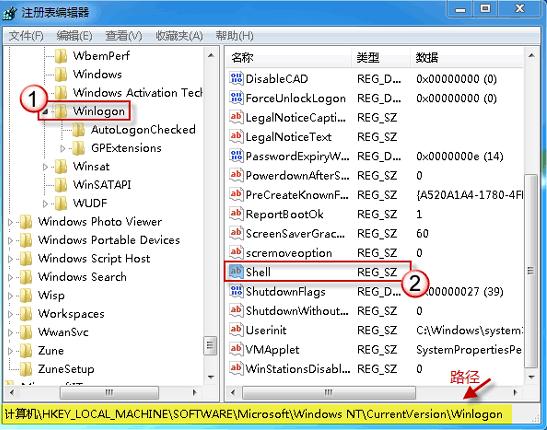Expand the Winsat key
The height and width of the screenshot is (430, 547).
point(45,167)
